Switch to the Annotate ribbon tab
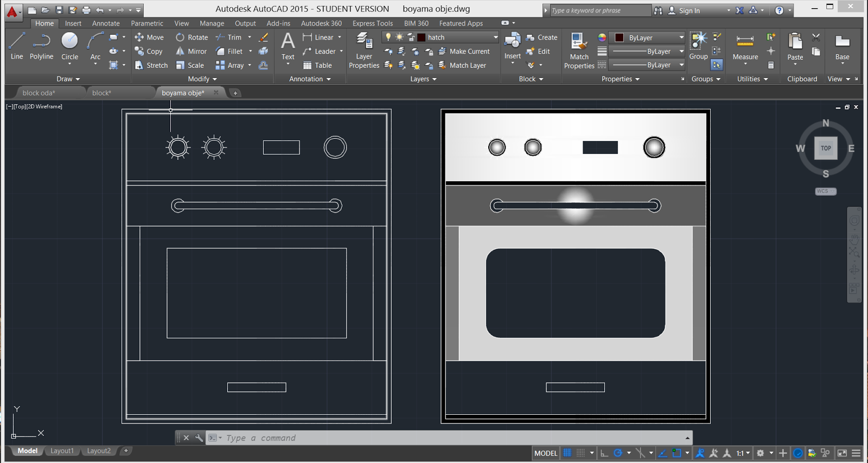868x463 pixels. [x=106, y=23]
